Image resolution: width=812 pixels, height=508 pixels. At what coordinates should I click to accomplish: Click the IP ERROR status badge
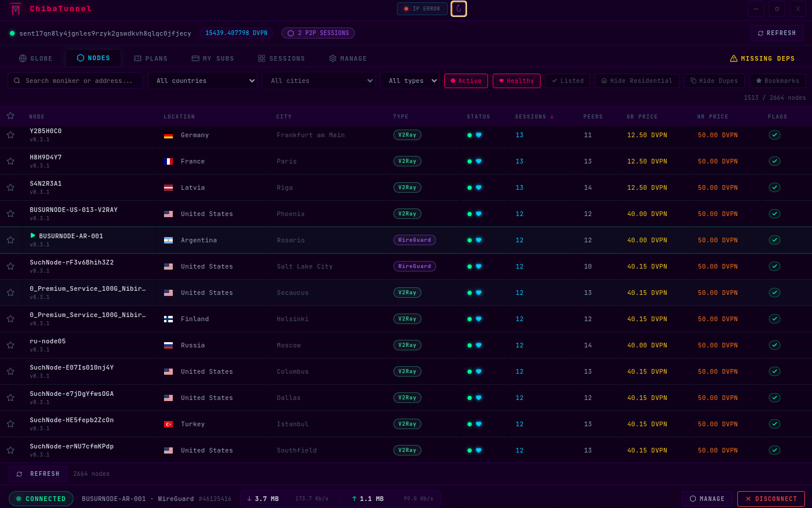click(x=422, y=9)
